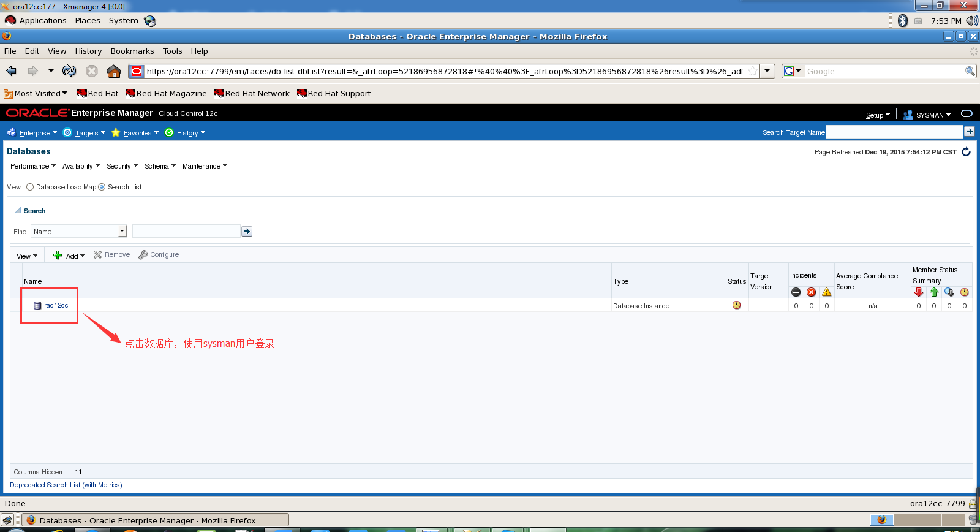Click the bookmark star in address bar

tap(753, 71)
